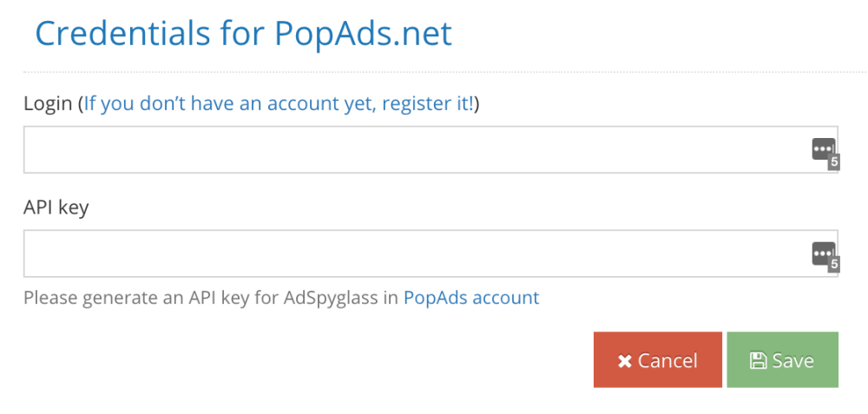Open the register account link
Image resolution: width=868 pixels, height=414 pixels.
tap(279, 103)
